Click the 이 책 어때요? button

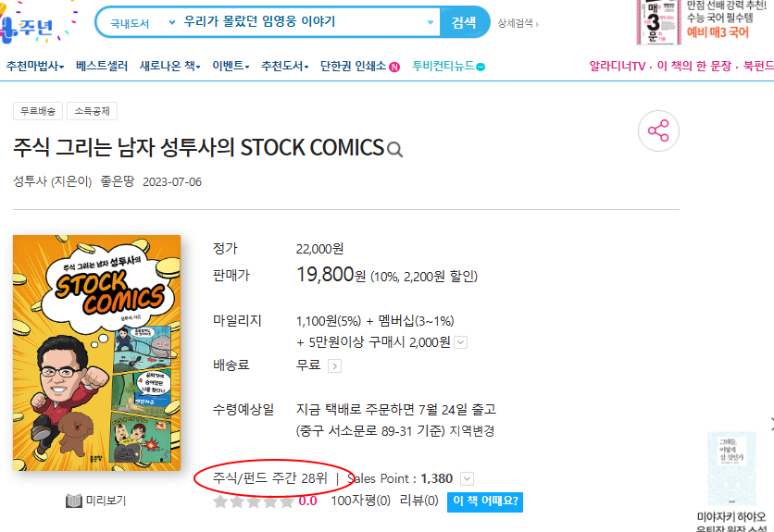[485, 501]
